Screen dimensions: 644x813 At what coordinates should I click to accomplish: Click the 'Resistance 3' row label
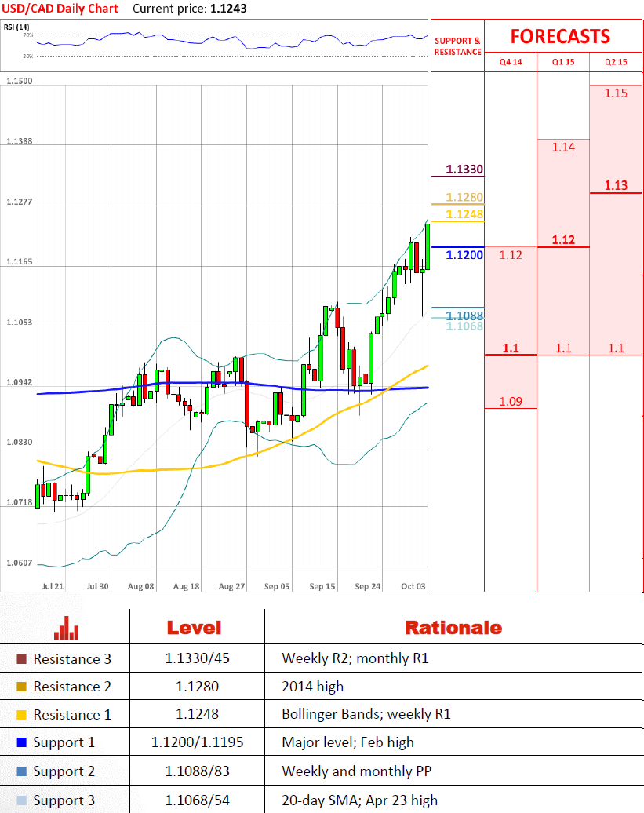point(72,659)
